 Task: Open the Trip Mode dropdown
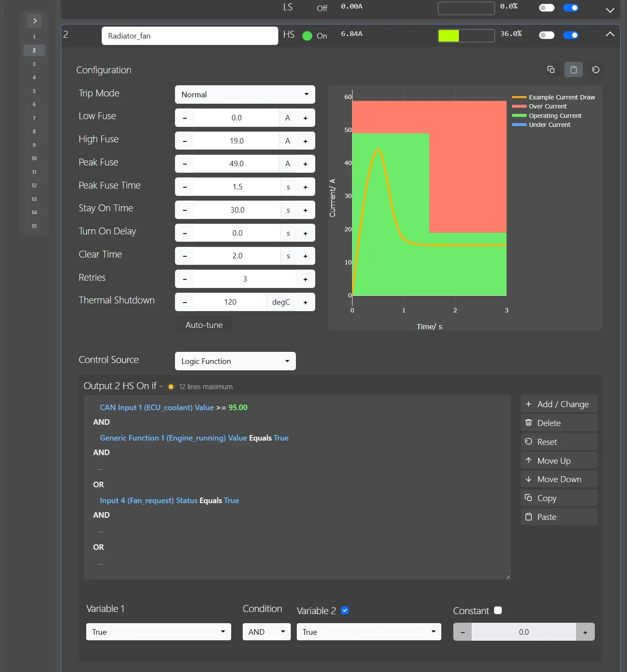(245, 95)
